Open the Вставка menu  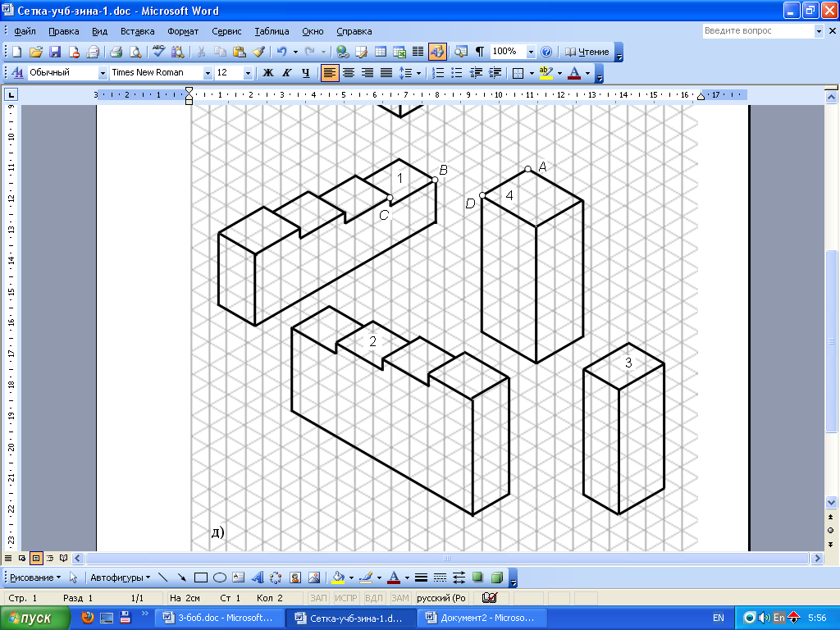[137, 31]
